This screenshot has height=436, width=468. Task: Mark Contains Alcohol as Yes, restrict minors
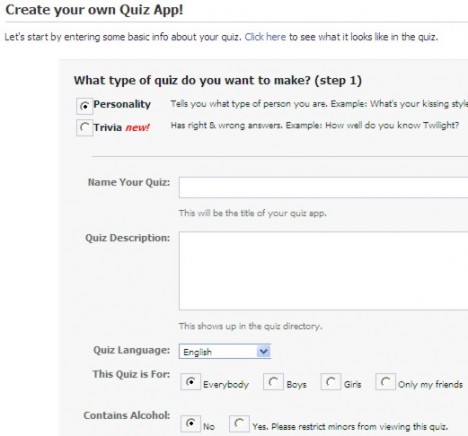pos(239,424)
